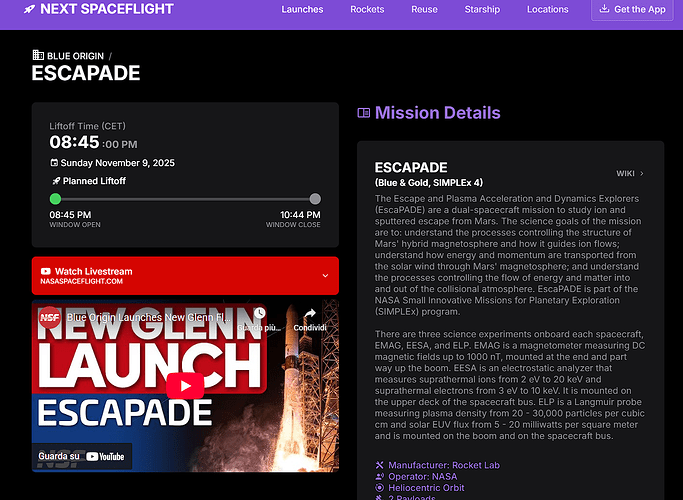The image size is (683, 500).
Task: Click the rocket icon next to Planned Liftoff
Action: [x=56, y=181]
